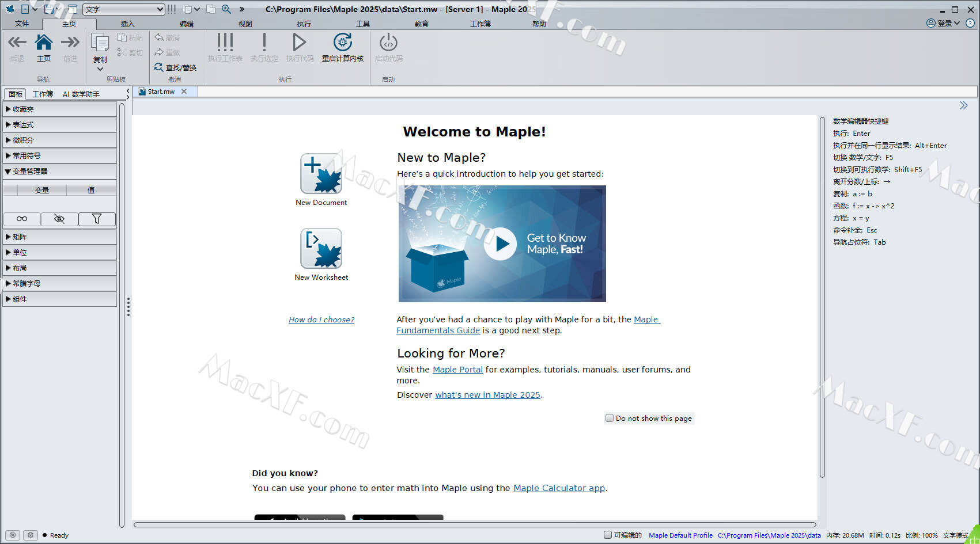Image resolution: width=980 pixels, height=544 pixels.
Task: Click the Forward (前进) arrow icon
Action: [x=70, y=42]
